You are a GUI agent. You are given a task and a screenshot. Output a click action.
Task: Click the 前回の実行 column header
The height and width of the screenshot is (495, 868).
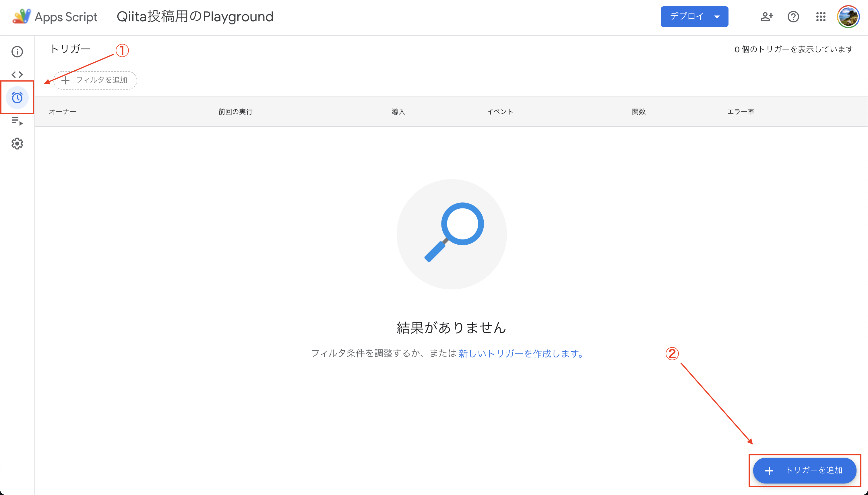[235, 112]
